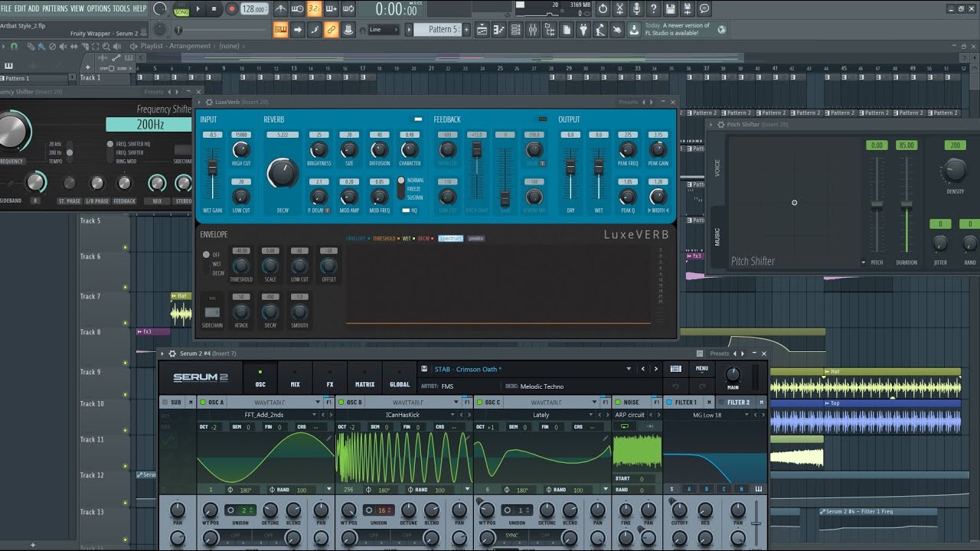Image resolution: width=980 pixels, height=551 pixels.
Task: Switch to Serum MIX tab
Action: [x=295, y=378]
